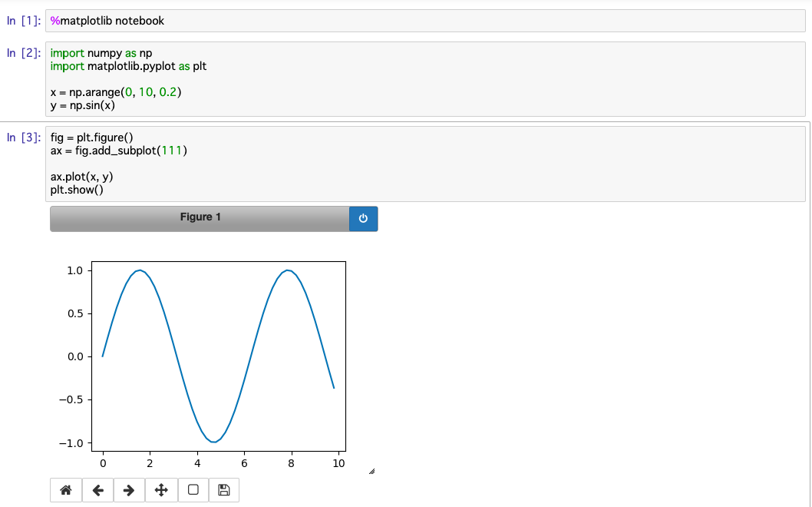Click the y-axis label 1.0

click(75, 270)
